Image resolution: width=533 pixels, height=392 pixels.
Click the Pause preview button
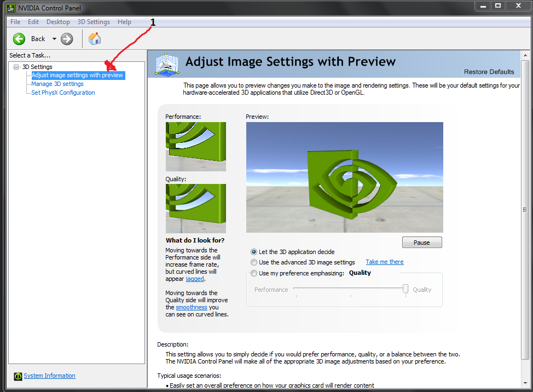point(422,243)
